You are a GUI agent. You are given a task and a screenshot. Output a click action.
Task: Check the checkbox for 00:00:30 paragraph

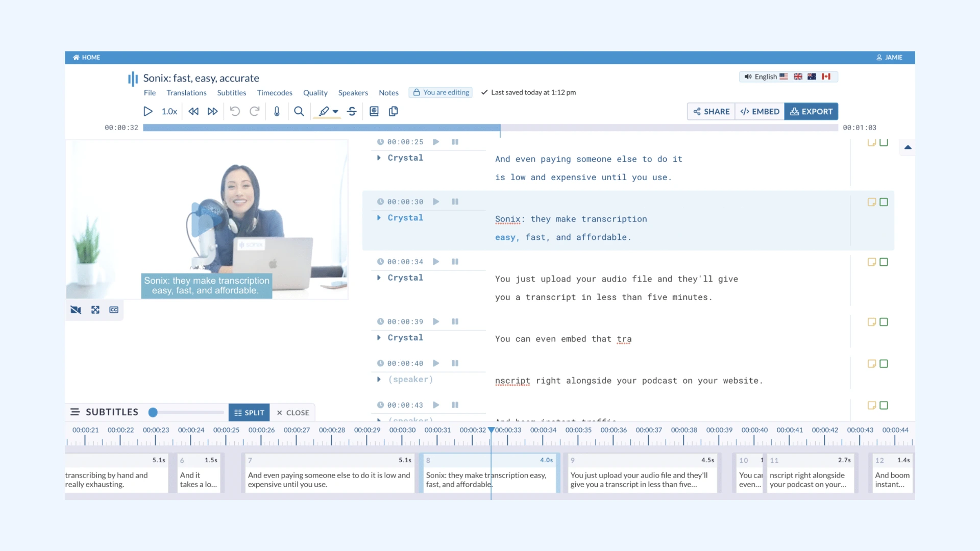coord(884,202)
